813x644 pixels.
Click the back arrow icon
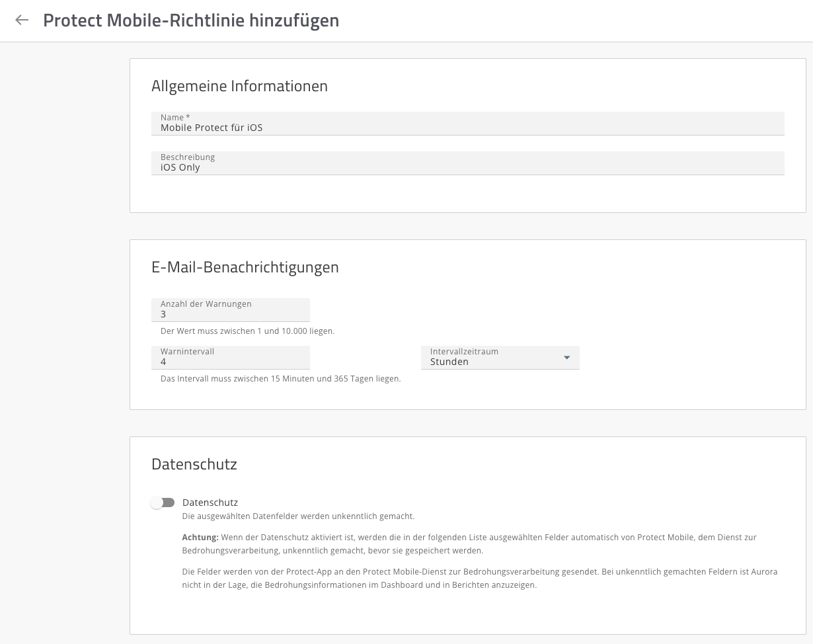(x=22, y=20)
